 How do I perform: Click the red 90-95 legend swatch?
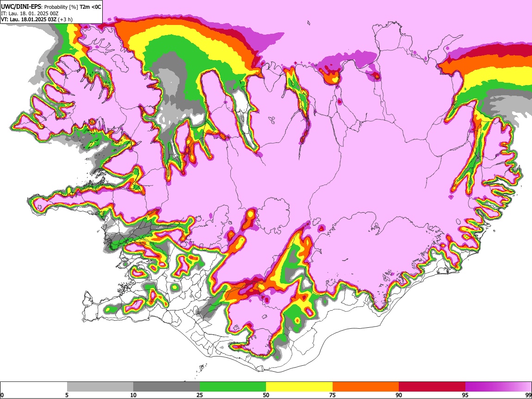pyautogui.click(x=432, y=387)
